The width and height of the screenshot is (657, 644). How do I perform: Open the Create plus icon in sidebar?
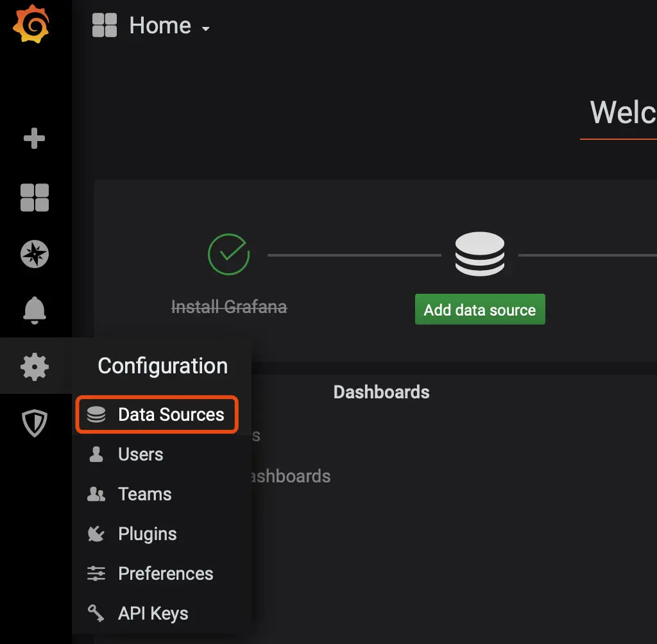(35, 139)
